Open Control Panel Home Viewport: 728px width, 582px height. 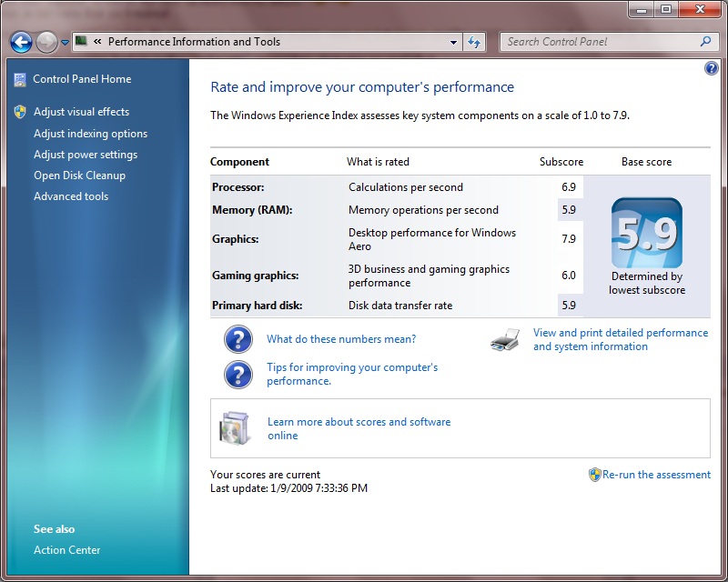click(x=82, y=79)
